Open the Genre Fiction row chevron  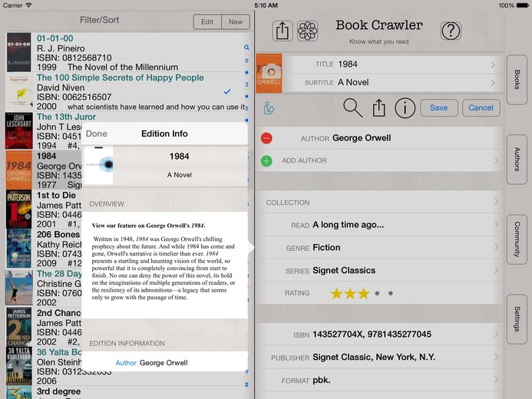[497, 247]
